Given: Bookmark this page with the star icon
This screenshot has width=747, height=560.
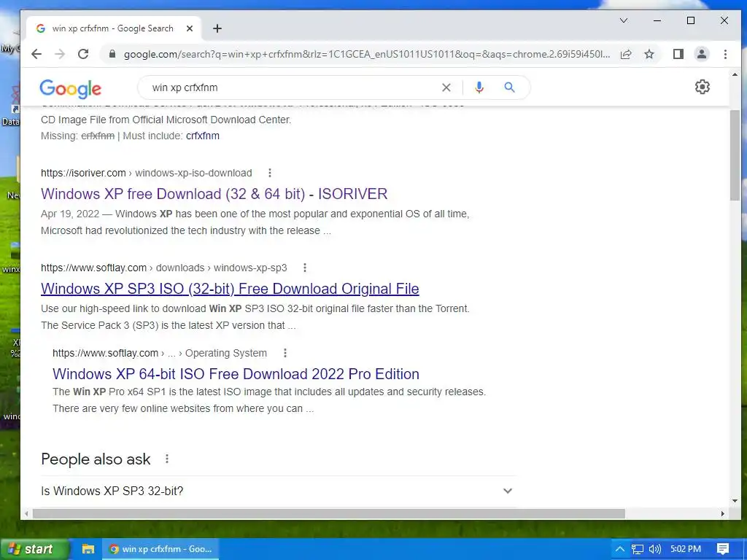Looking at the screenshot, I should tap(649, 54).
